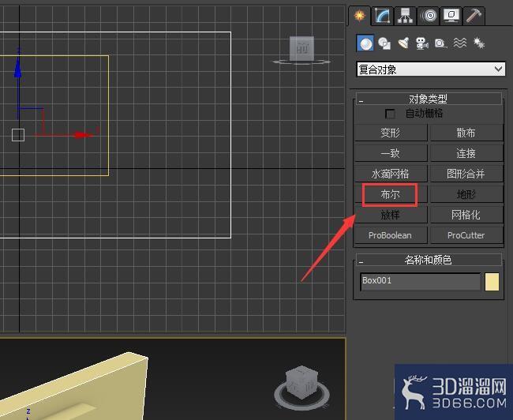Open the object color swatch

click(x=492, y=282)
